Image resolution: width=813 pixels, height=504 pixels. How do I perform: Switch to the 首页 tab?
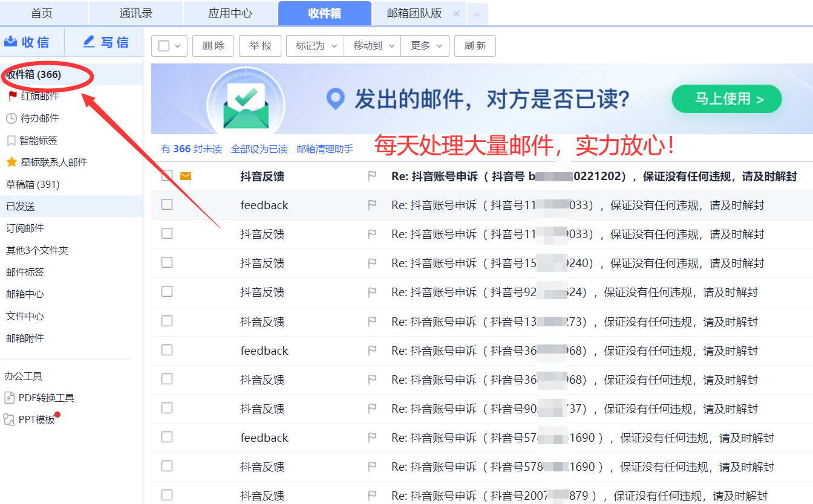pyautogui.click(x=42, y=13)
